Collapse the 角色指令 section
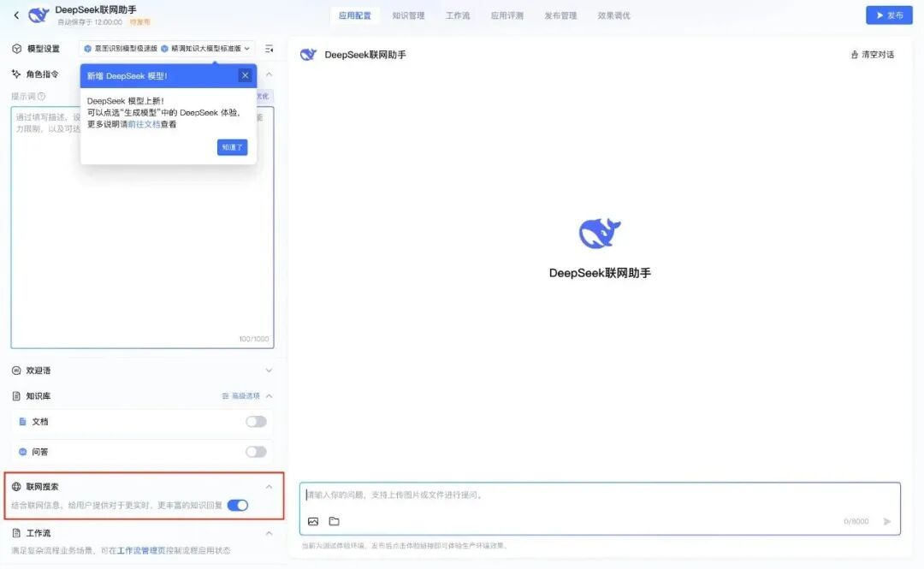This screenshot has width=924, height=569. [x=269, y=74]
